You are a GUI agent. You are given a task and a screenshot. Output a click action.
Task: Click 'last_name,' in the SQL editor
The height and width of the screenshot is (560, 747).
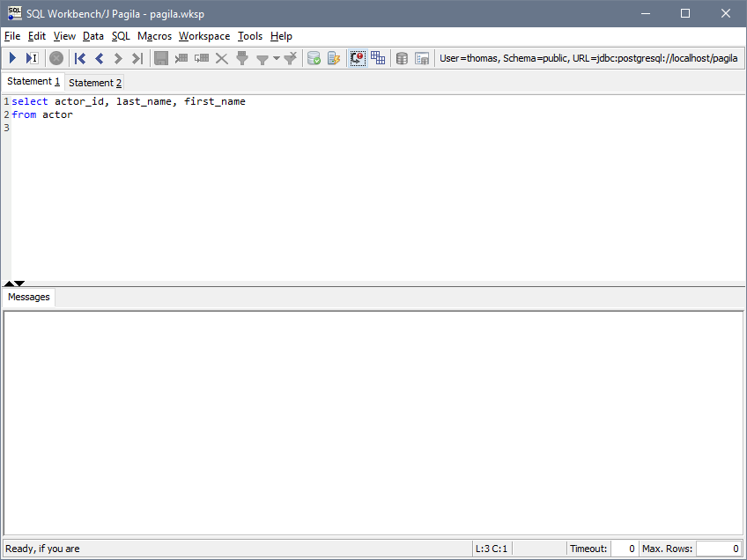point(147,101)
